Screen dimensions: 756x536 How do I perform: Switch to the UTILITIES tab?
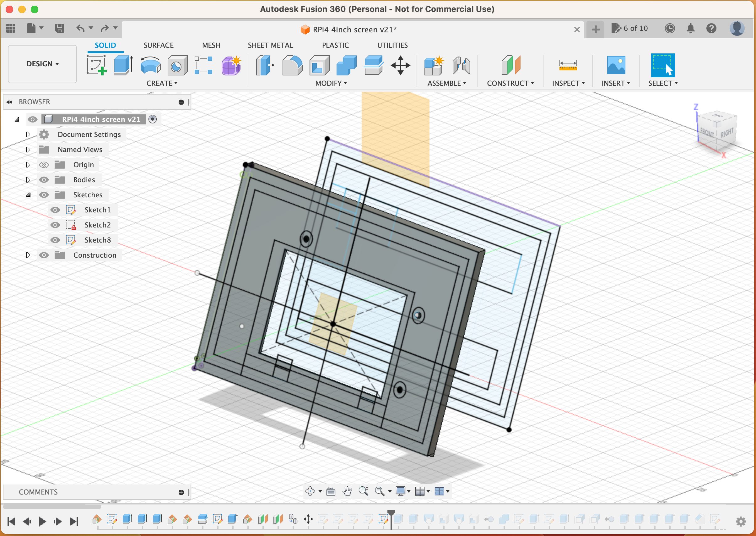(392, 45)
